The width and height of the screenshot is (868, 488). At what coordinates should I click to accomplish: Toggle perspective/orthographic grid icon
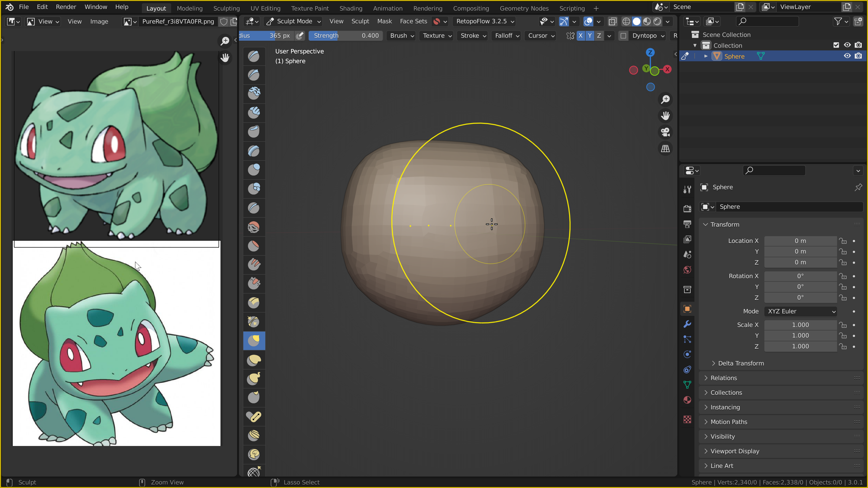coord(665,149)
